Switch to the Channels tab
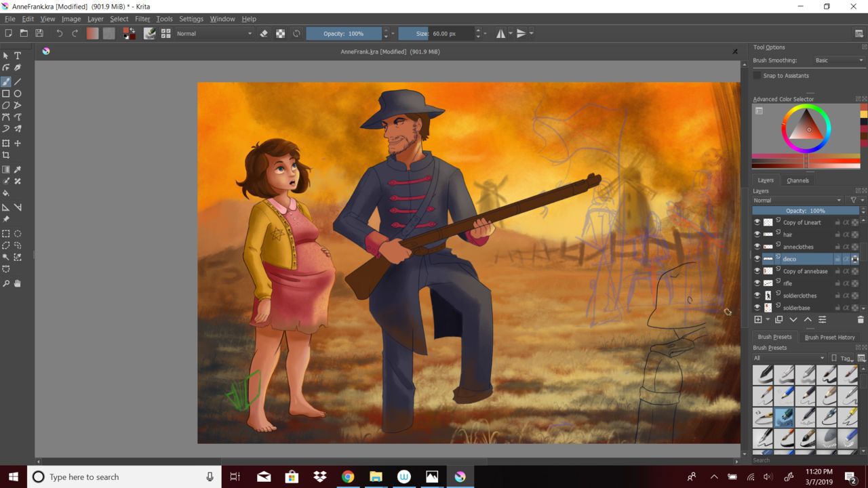 point(797,180)
